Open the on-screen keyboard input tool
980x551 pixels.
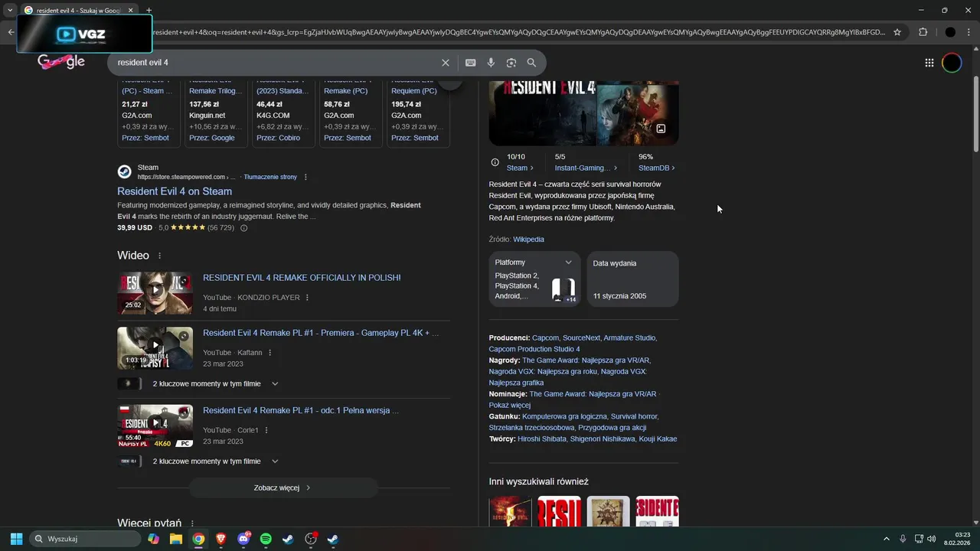point(470,63)
